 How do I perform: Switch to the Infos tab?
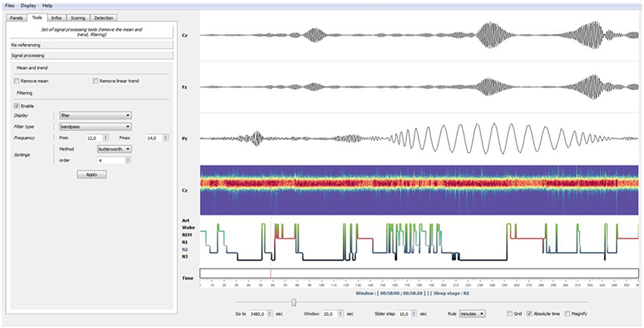(56, 18)
